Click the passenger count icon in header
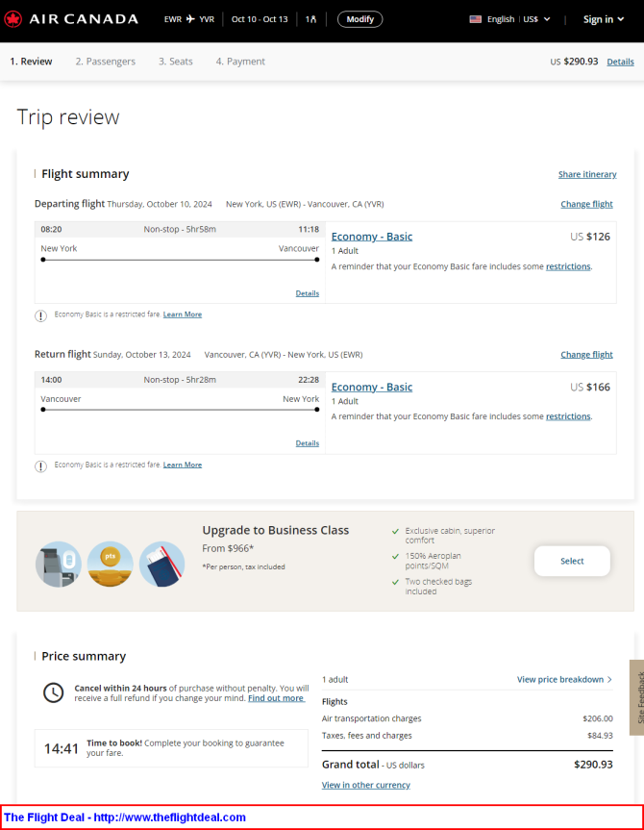Viewport: 644px width, 830px height. (310, 19)
